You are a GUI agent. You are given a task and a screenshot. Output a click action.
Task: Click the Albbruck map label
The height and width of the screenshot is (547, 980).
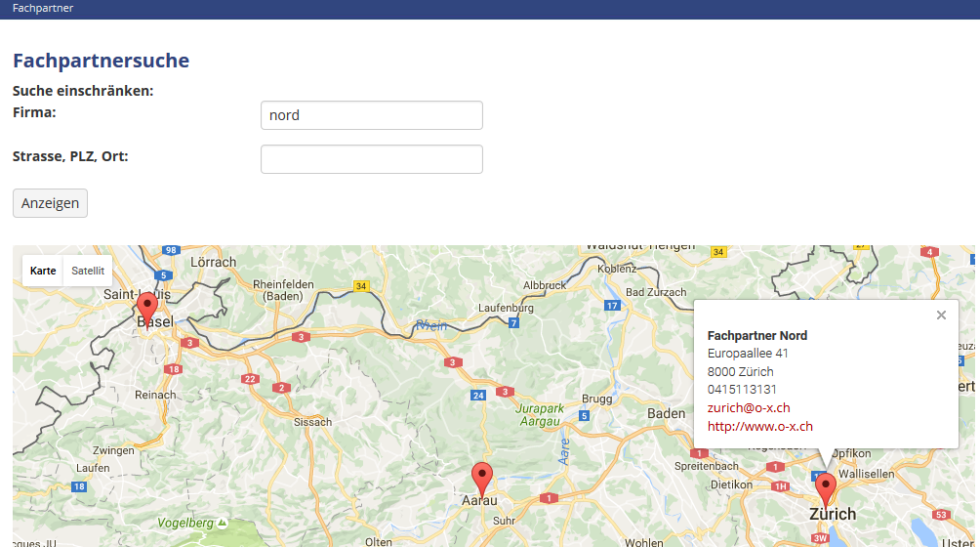545,285
